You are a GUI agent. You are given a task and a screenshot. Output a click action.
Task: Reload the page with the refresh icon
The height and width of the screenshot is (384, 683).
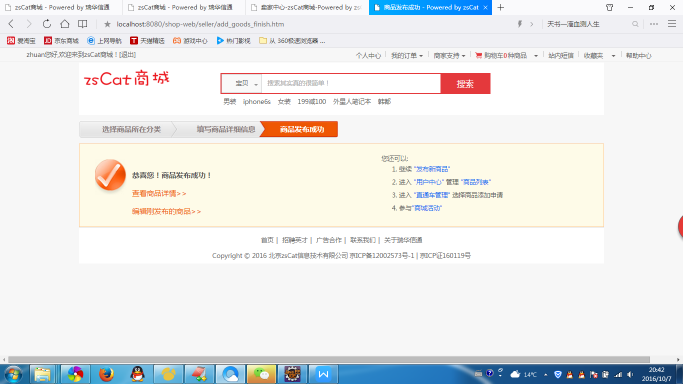[47, 24]
